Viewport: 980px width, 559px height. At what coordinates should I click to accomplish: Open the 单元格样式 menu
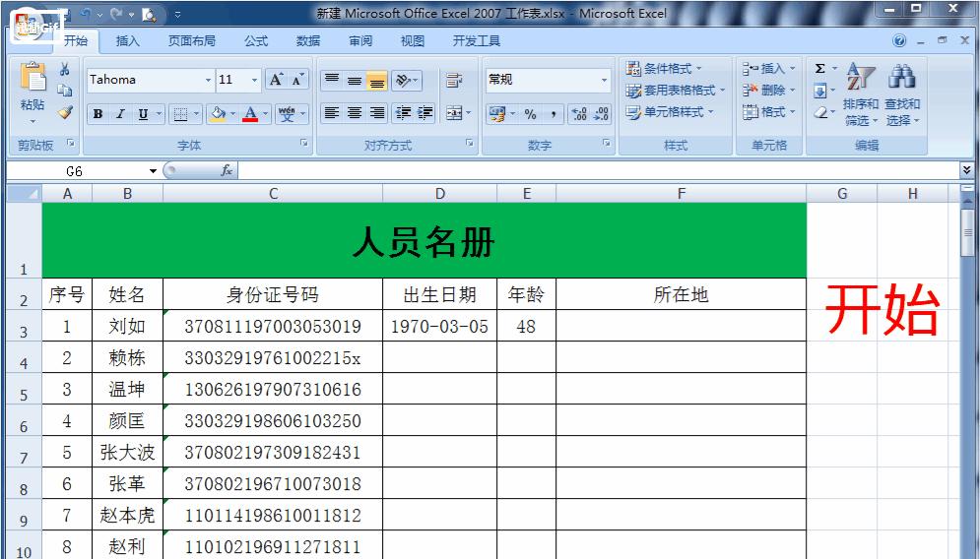pos(670,112)
